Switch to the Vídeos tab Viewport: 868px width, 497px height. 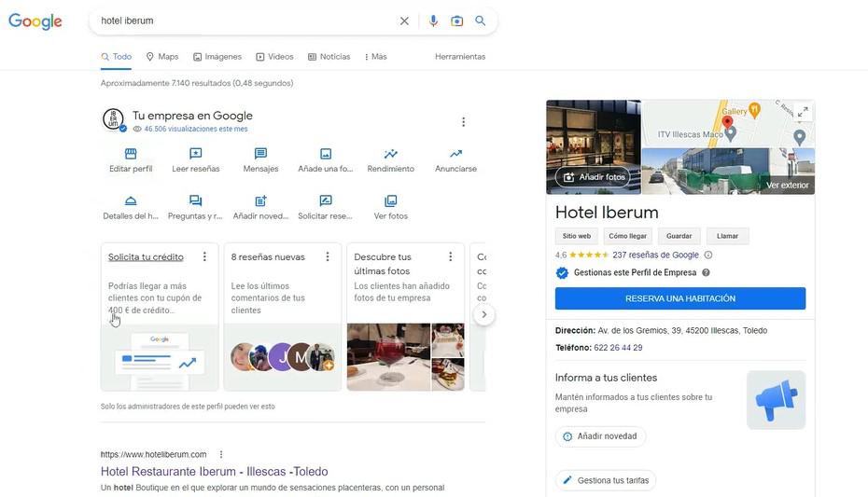[274, 56]
